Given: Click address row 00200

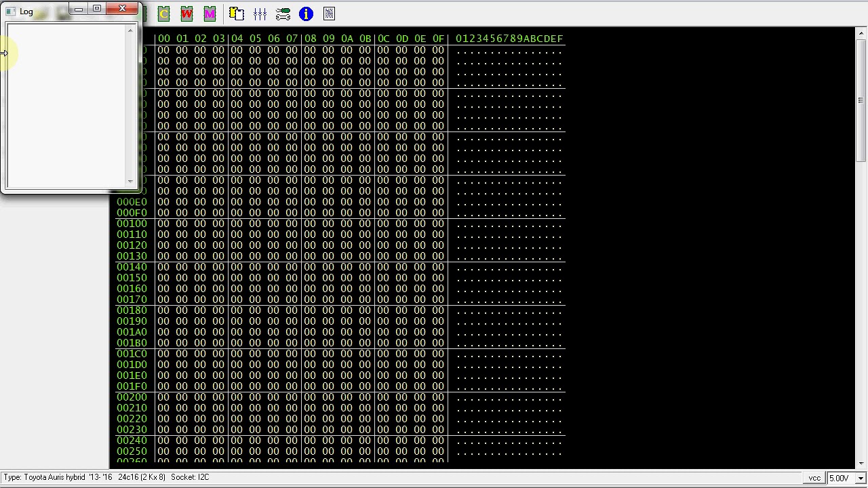Looking at the screenshot, I should (x=132, y=397).
